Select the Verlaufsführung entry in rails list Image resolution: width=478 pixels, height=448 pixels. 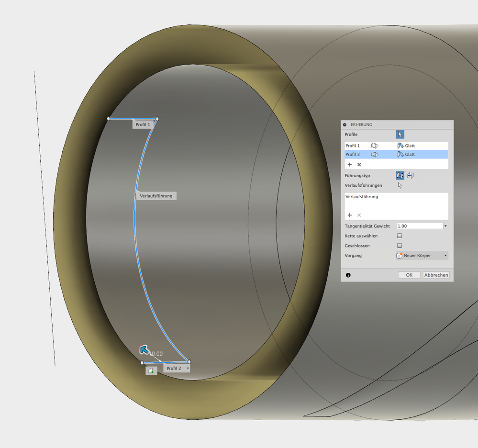point(396,197)
